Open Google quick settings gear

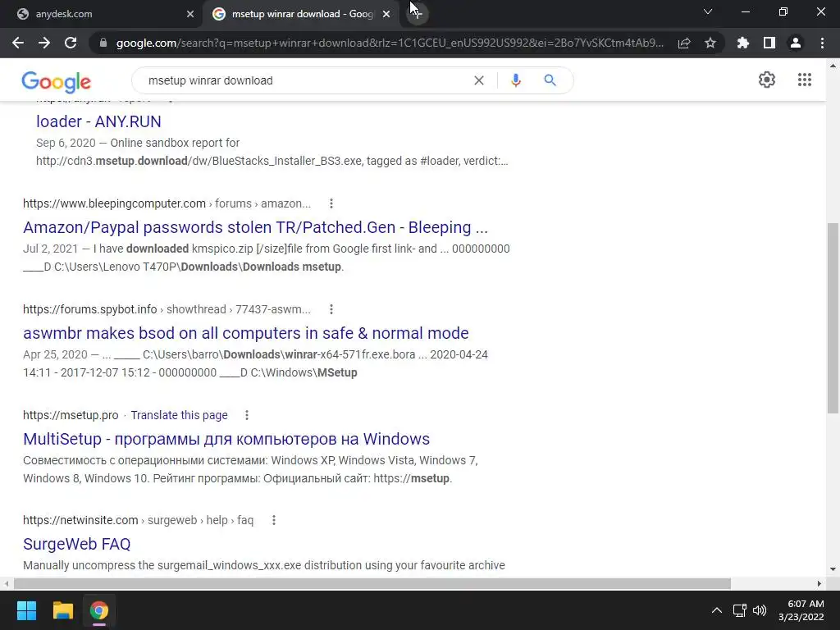pos(767,80)
